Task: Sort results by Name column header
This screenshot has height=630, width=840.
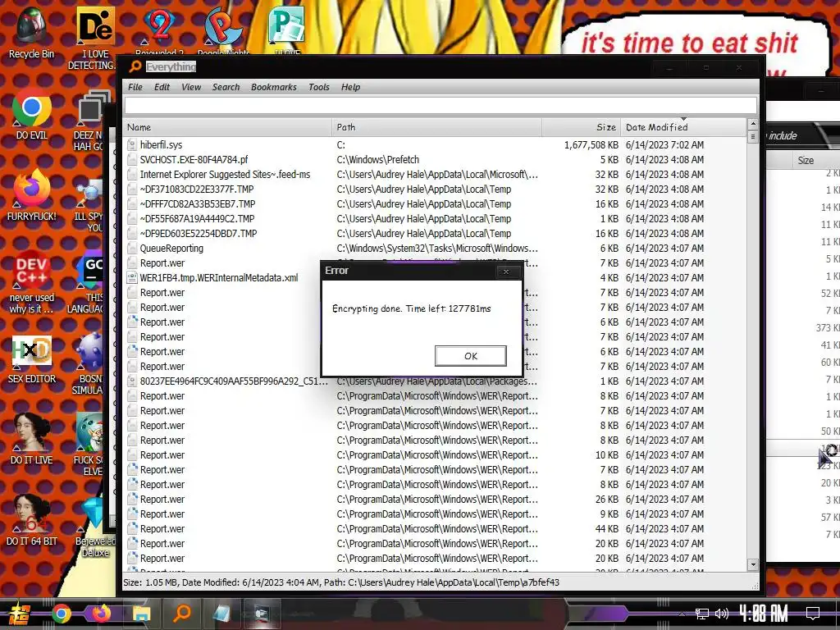Action: [228, 127]
